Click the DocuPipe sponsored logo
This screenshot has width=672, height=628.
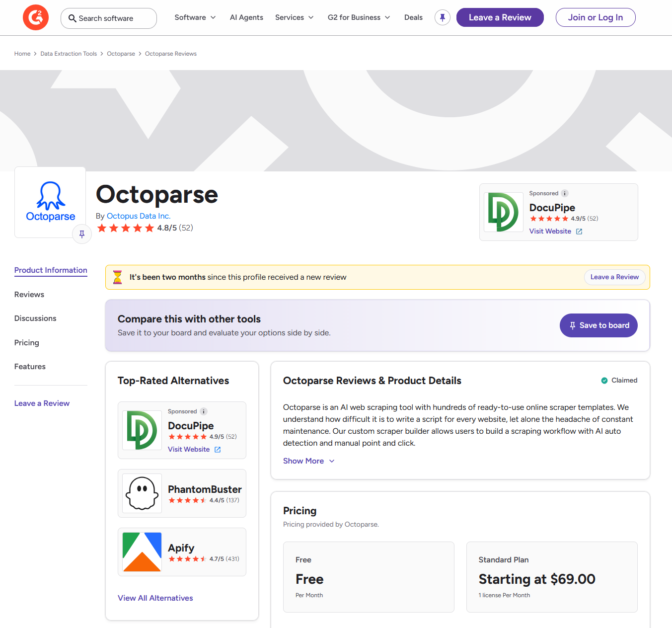click(x=503, y=212)
